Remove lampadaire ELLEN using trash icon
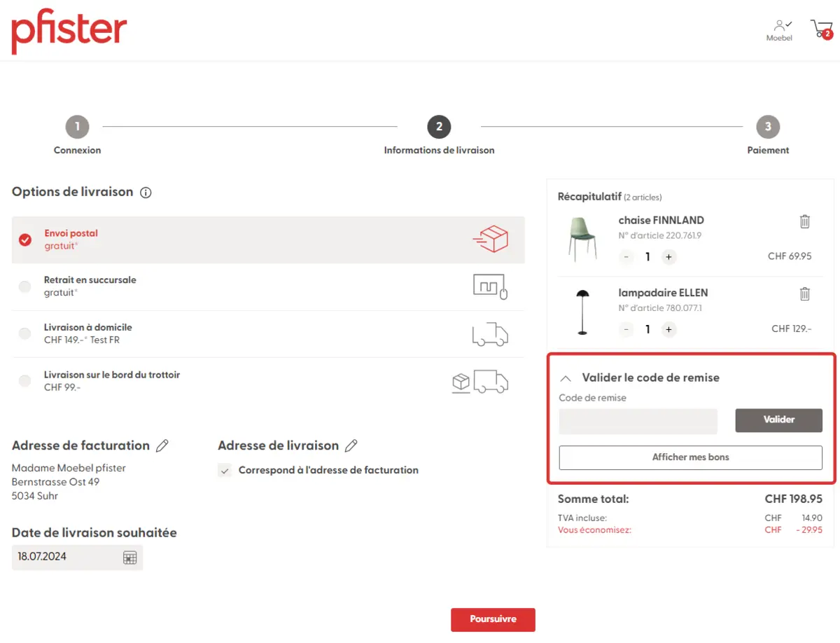Screen dimensions: 840x643 point(805,294)
